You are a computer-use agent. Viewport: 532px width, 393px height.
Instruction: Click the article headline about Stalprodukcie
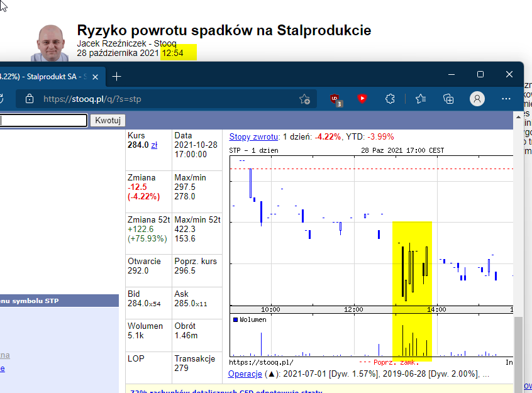(x=224, y=30)
